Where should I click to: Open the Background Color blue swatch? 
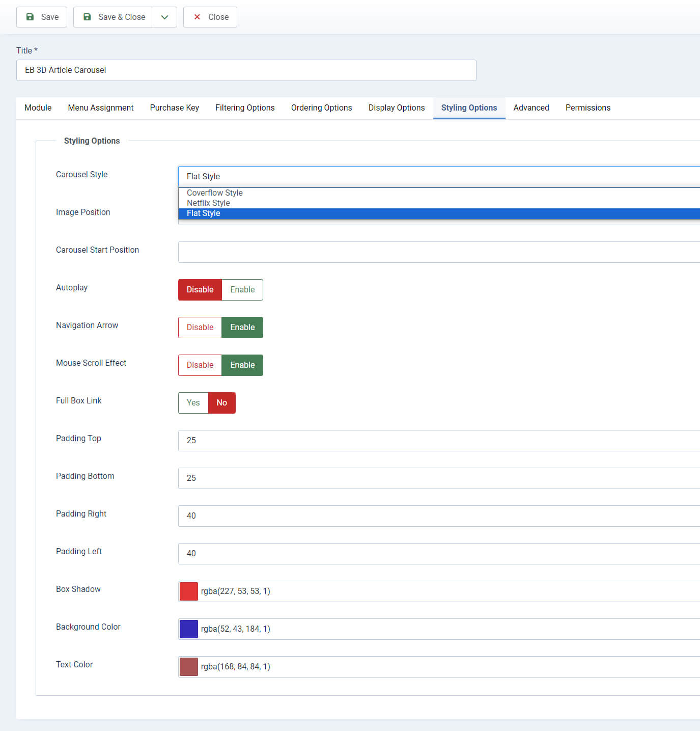(x=189, y=629)
